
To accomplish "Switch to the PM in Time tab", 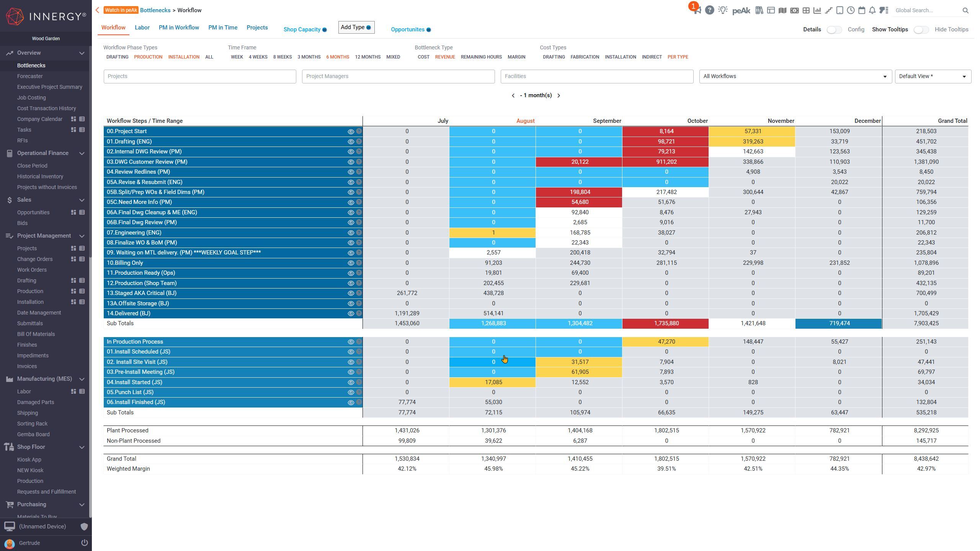I will click(223, 28).
